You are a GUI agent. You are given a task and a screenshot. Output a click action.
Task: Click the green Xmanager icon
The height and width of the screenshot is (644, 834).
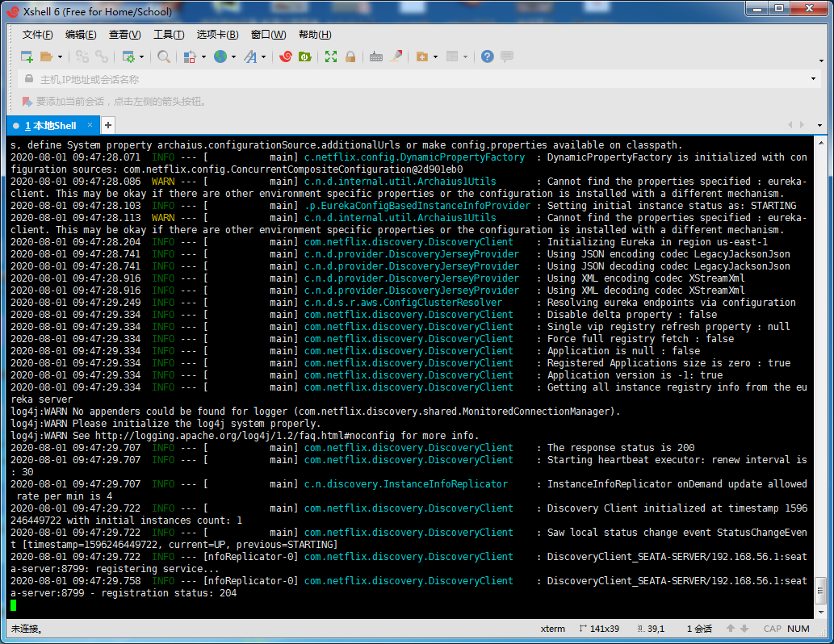[x=304, y=56]
